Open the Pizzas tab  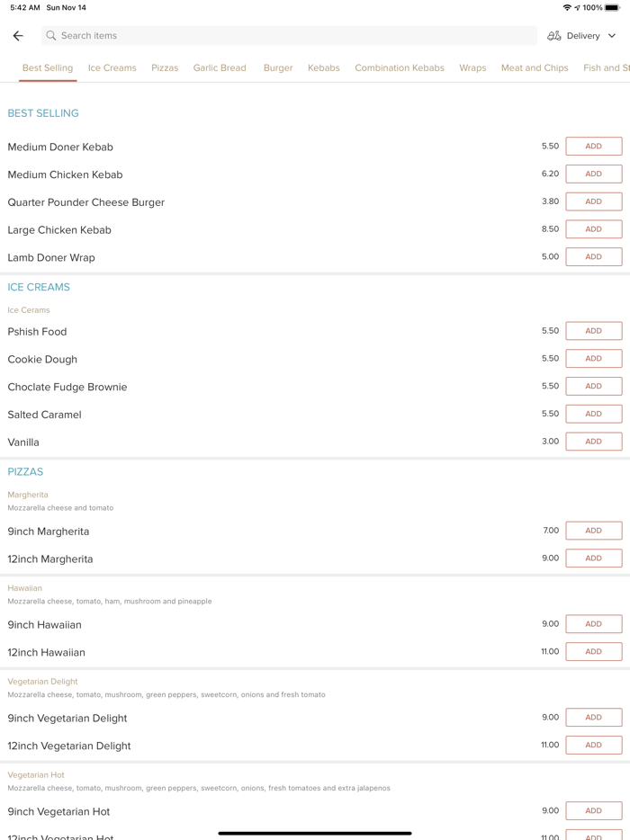pyautogui.click(x=165, y=67)
